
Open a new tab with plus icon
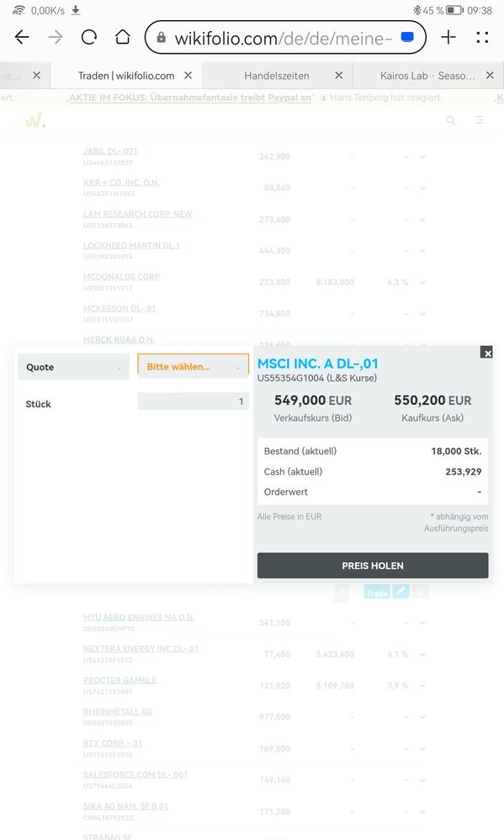pos(448,37)
